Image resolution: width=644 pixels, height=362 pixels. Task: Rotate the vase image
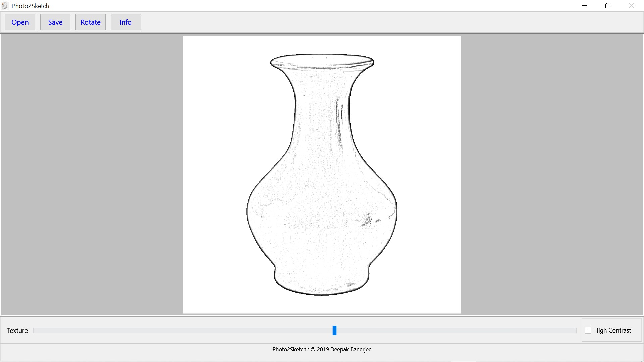[x=90, y=22]
